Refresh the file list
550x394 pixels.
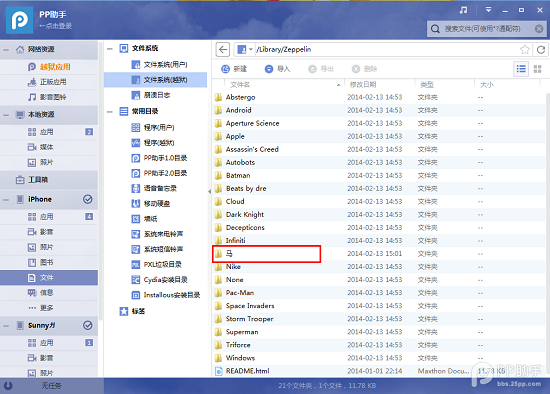pos(541,49)
